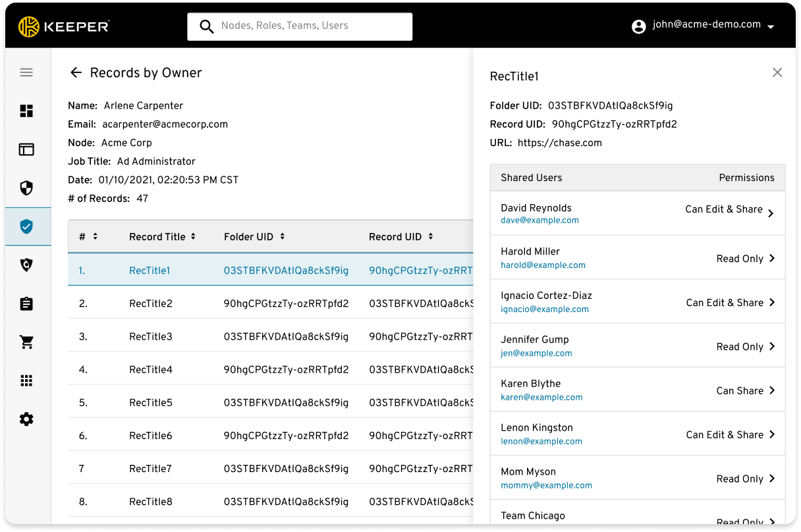
Task: Click the search magnifier icon
Action: pyautogui.click(x=207, y=27)
